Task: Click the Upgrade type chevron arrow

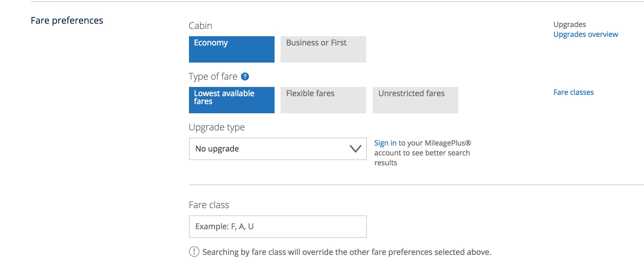Action: (355, 149)
